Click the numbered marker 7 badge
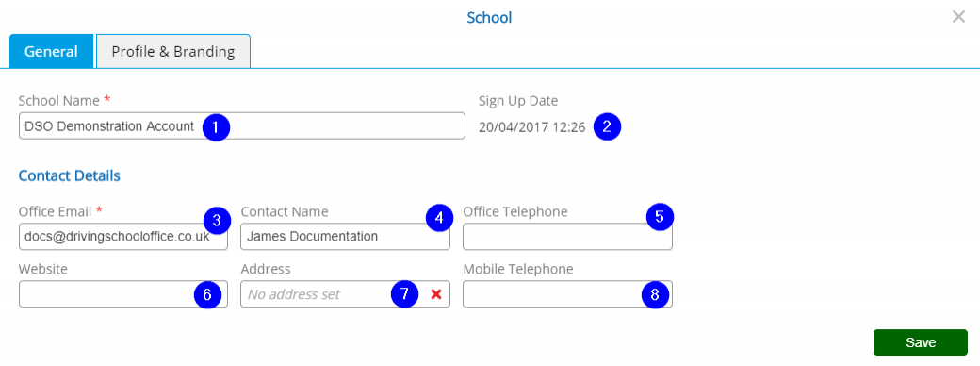Screen dimensions: 980x366 [404, 294]
